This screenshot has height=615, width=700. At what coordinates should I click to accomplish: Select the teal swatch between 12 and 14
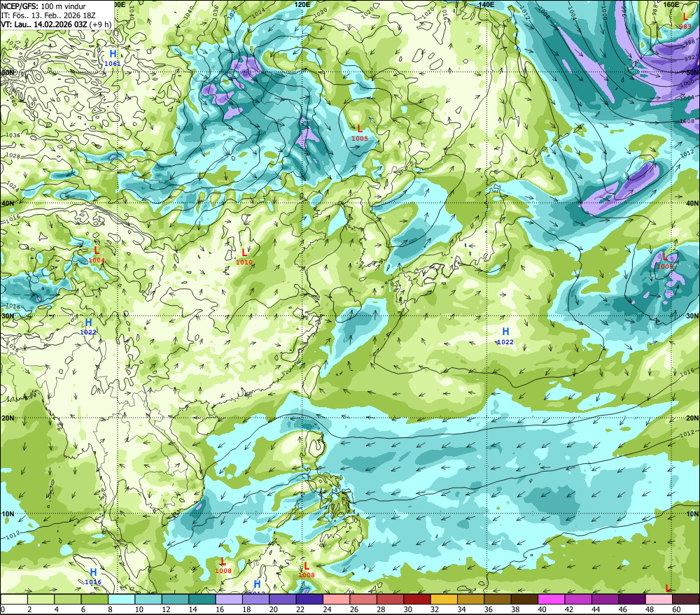click(x=176, y=600)
